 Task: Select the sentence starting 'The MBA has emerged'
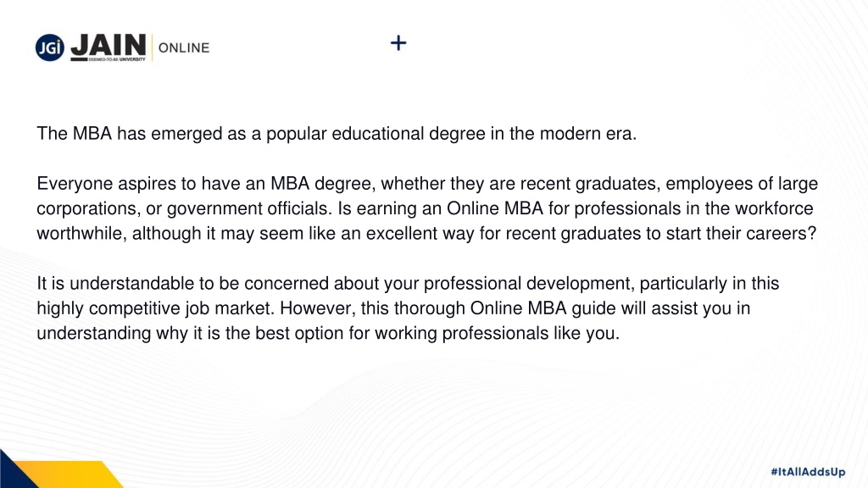tap(337, 133)
